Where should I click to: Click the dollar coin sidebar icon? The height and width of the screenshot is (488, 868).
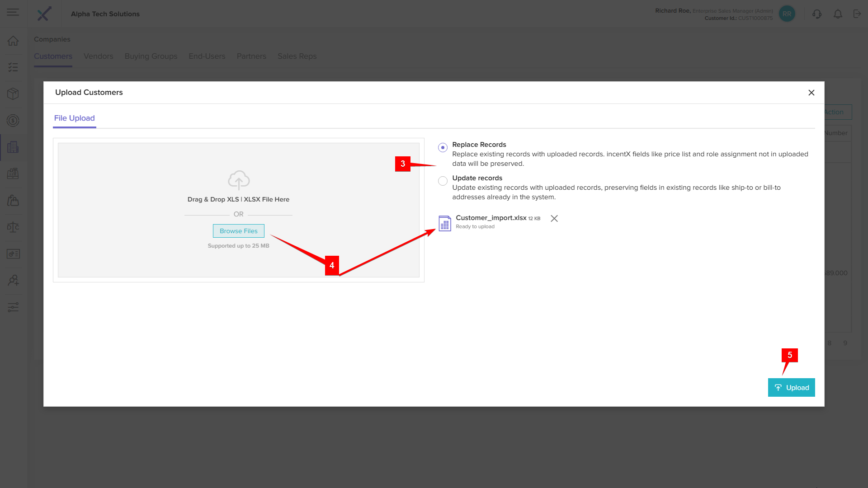click(13, 121)
